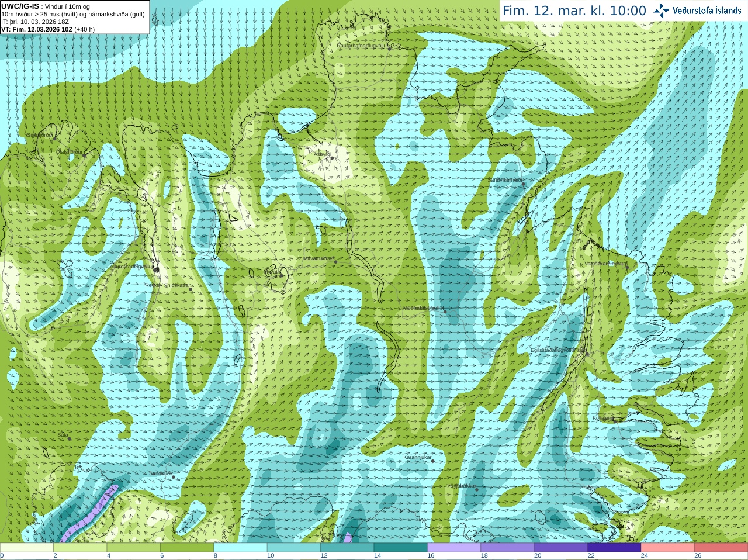Click the legend scale number 16
Viewport: 748px width, 560px height.
(431, 556)
